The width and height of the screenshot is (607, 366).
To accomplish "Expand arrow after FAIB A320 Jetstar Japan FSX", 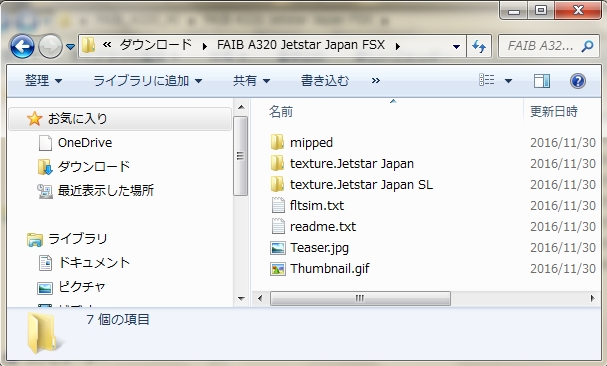I will (398, 46).
